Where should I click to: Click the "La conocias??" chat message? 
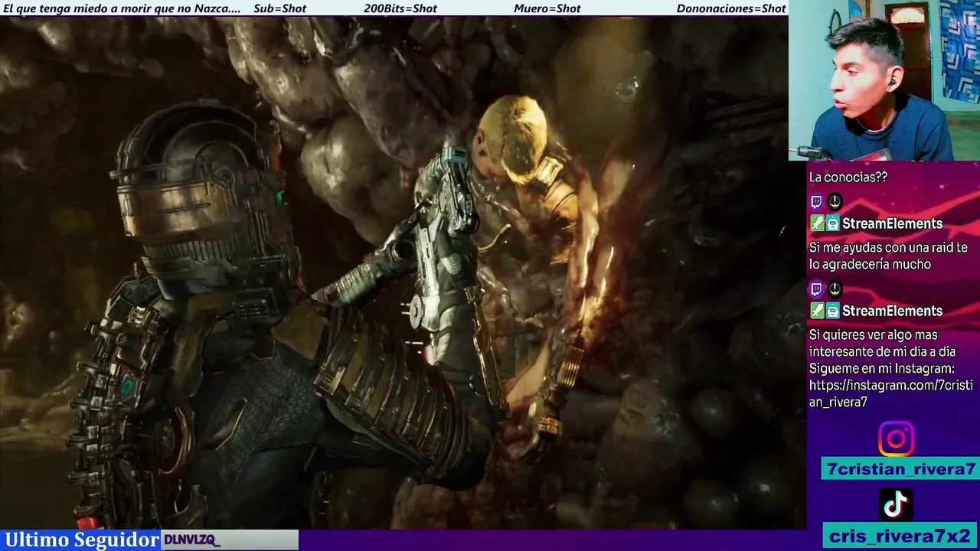(848, 177)
